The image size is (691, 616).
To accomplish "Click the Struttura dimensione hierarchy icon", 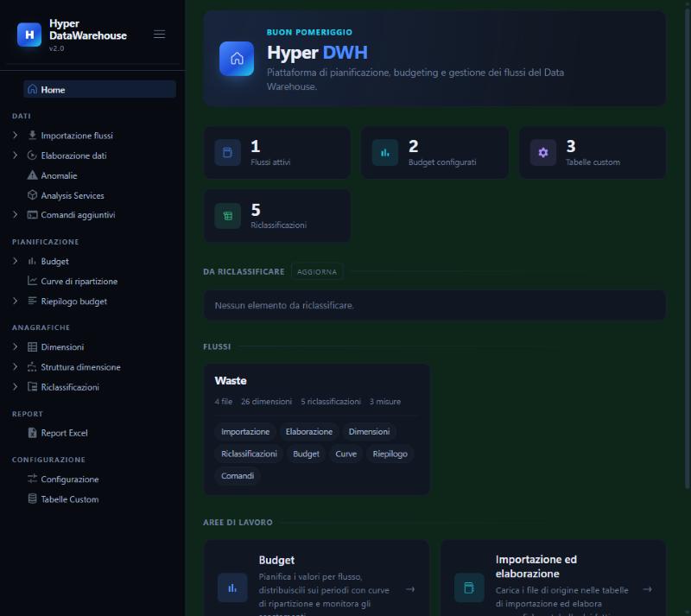I will pyautogui.click(x=32, y=366).
